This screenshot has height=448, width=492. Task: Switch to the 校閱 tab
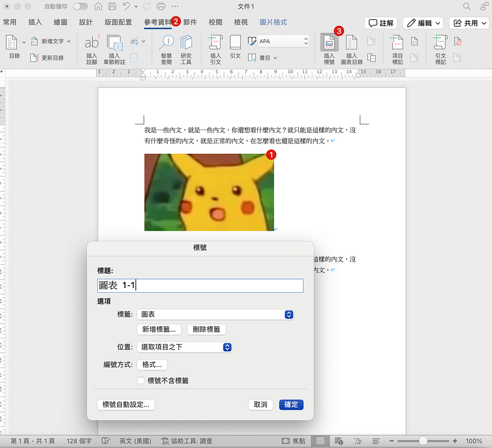pyautogui.click(x=216, y=22)
